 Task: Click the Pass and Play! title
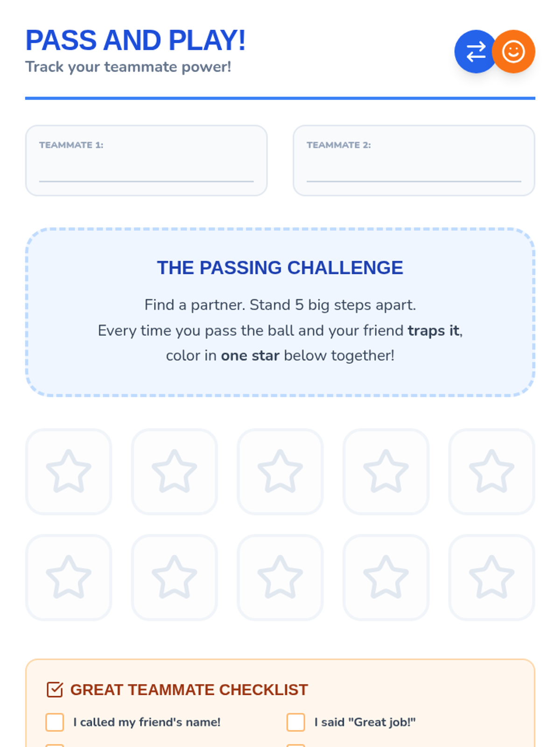pos(135,40)
